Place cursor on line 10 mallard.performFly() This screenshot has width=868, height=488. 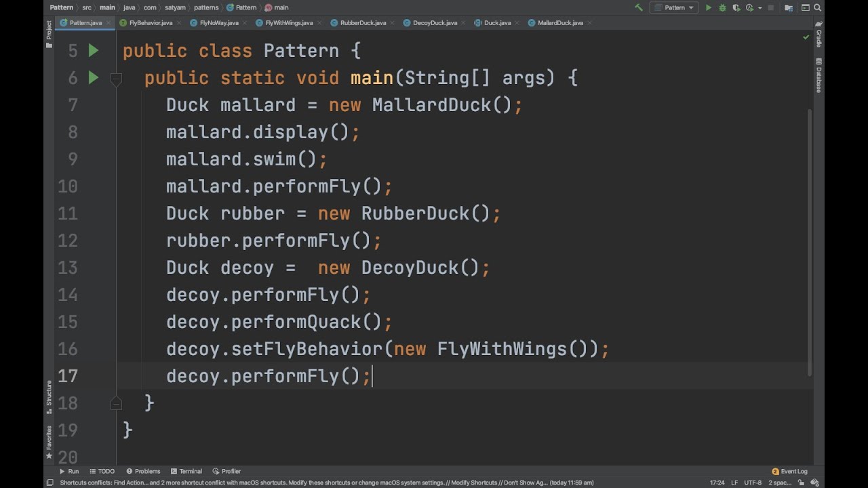click(279, 186)
